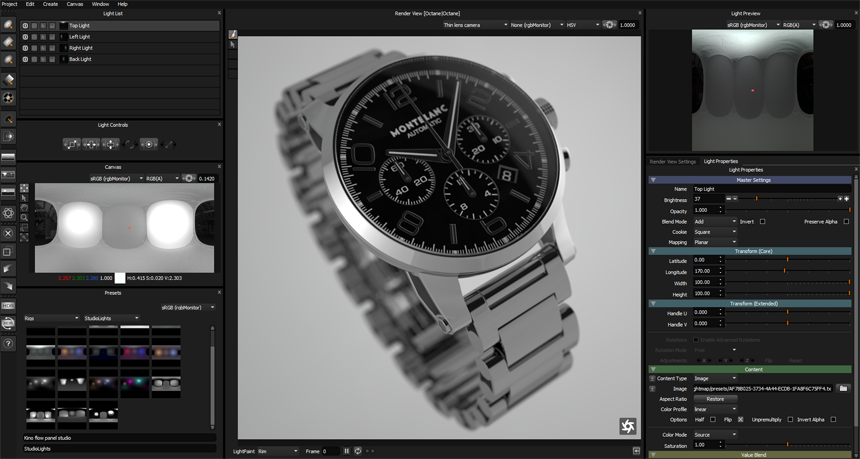860x459 pixels.
Task: Open the LightPaint mode dropdown showing Rim
Action: (x=278, y=451)
